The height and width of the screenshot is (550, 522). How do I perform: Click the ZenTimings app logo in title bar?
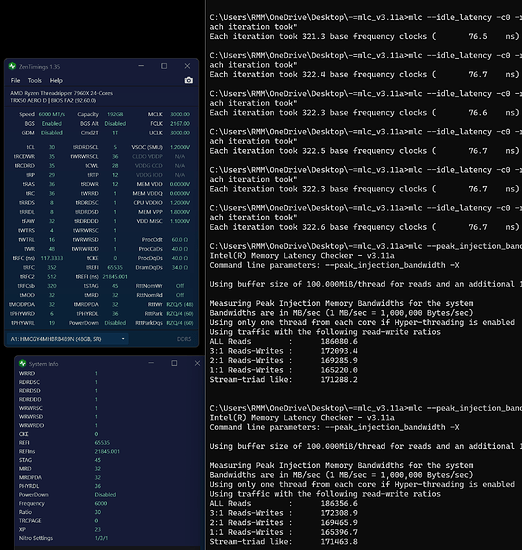point(13,66)
